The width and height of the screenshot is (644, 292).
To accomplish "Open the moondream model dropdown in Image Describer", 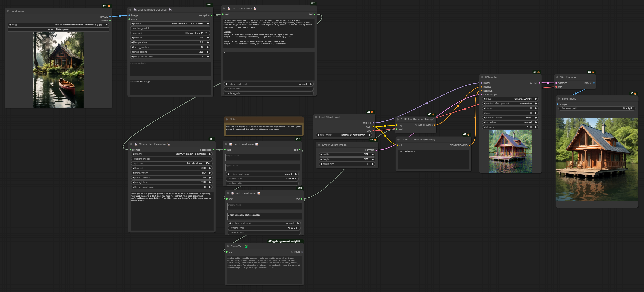I will [170, 24].
